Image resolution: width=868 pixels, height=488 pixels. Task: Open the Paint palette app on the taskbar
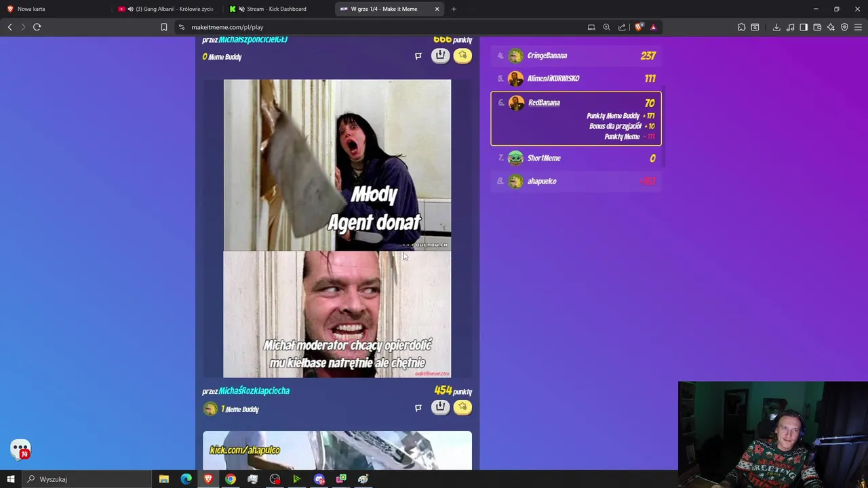click(363, 479)
